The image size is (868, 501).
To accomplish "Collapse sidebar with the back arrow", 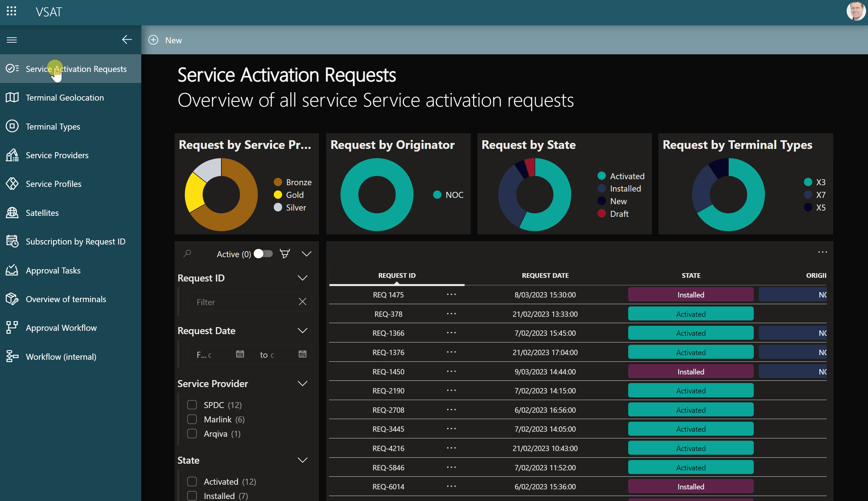I will point(127,40).
